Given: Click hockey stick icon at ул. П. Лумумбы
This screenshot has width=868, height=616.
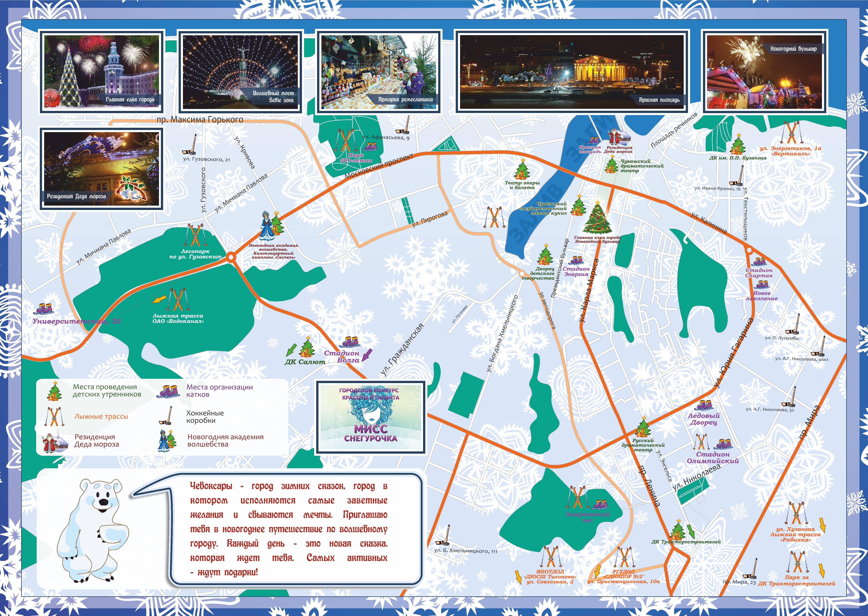Looking at the screenshot, I should coord(792,324).
